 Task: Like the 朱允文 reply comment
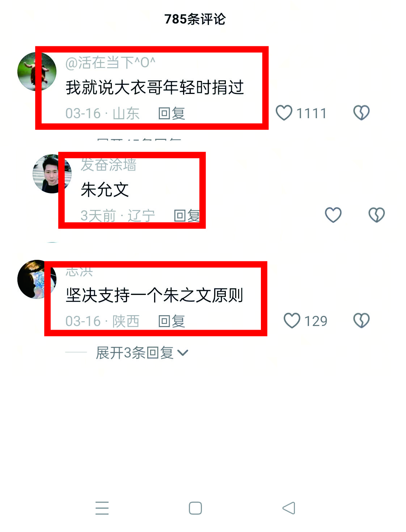(x=333, y=215)
